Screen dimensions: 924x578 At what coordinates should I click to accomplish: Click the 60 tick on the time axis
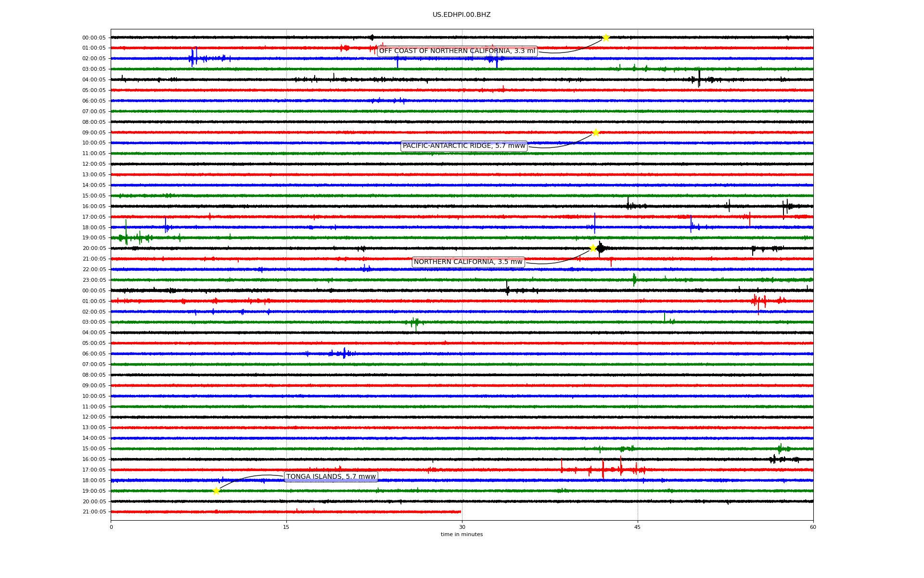coord(813,527)
